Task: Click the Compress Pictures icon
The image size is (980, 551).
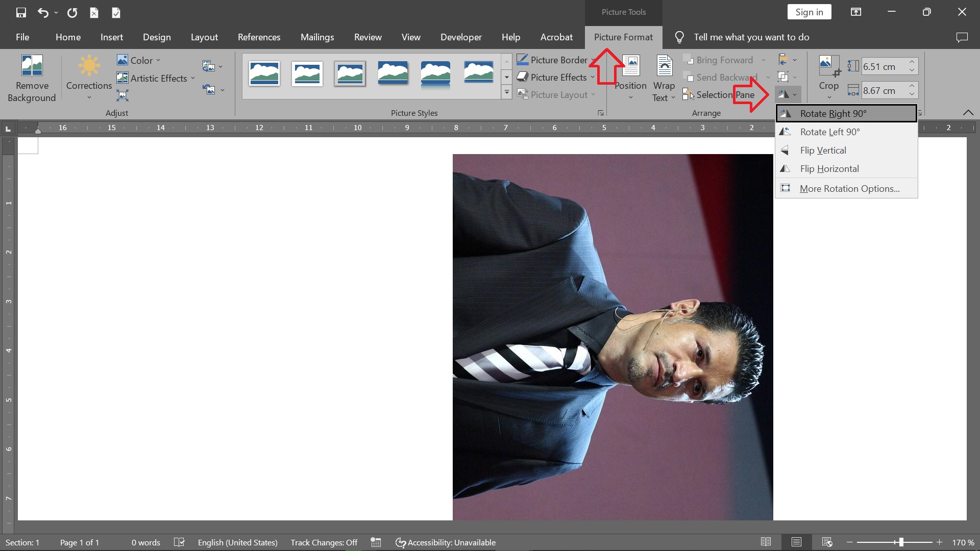Action: 122,95
